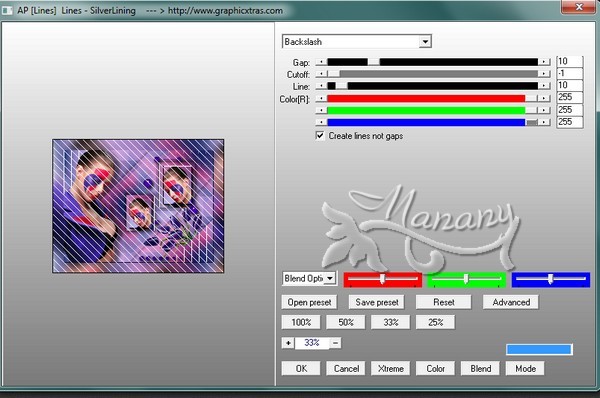Click the Gap slider right arrow

point(544,62)
